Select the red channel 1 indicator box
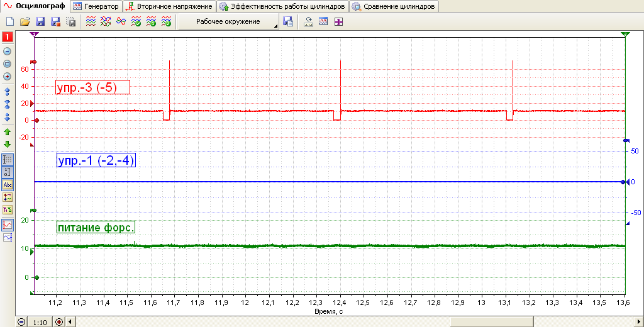The image size is (644, 327). [x=7, y=37]
